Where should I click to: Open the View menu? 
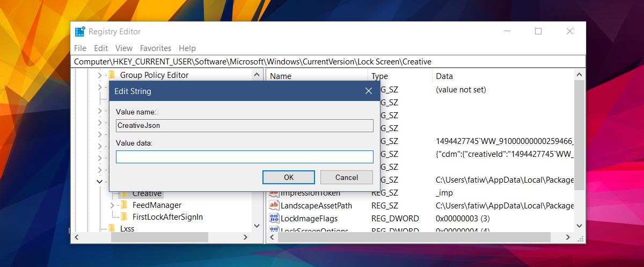pyautogui.click(x=124, y=48)
